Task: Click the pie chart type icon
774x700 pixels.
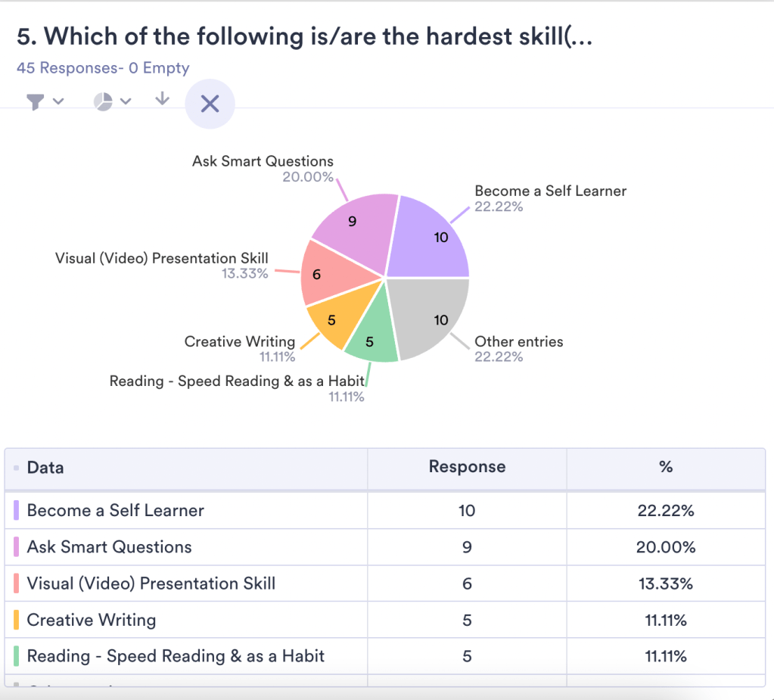Action: coord(103,101)
